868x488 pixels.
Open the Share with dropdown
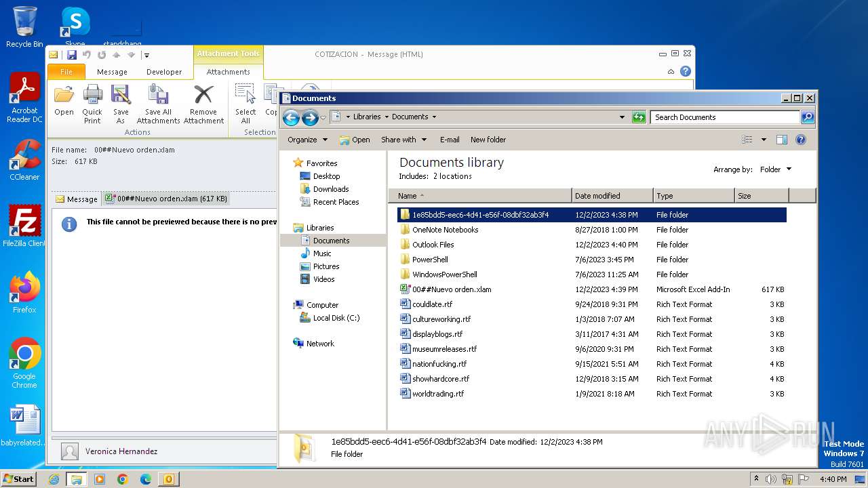point(404,140)
